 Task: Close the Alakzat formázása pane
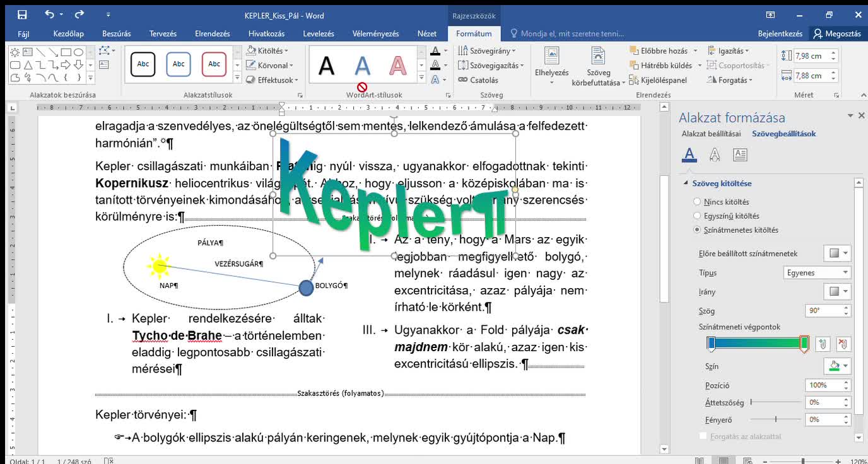[861, 115]
